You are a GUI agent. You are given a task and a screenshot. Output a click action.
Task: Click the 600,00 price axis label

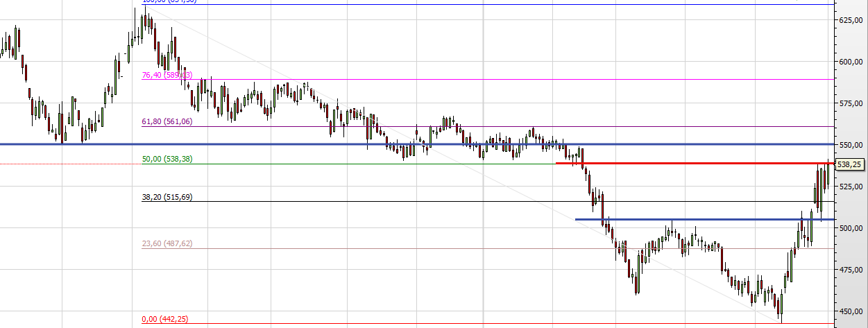(850, 62)
